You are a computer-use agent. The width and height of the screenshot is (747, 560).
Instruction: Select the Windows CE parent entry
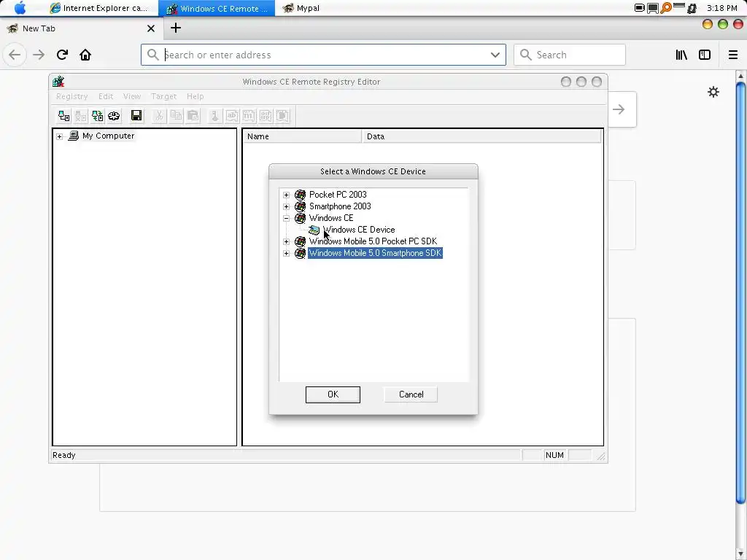[331, 218]
